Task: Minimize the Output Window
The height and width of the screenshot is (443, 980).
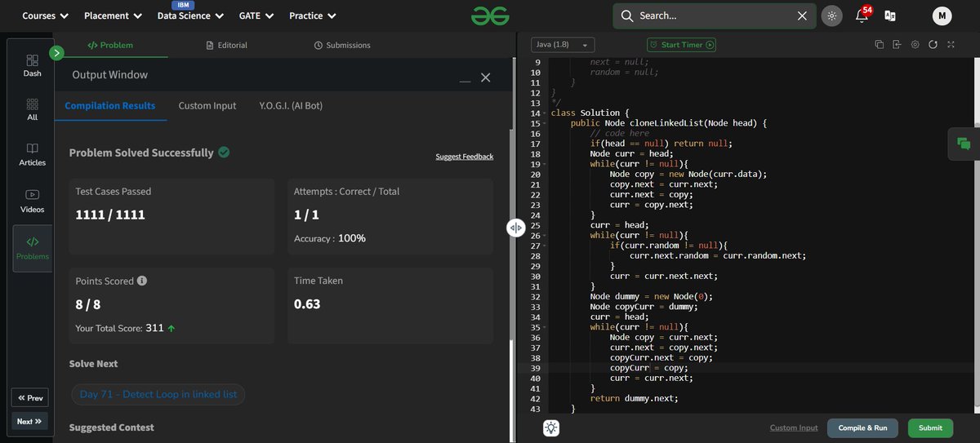Action: 465,79
